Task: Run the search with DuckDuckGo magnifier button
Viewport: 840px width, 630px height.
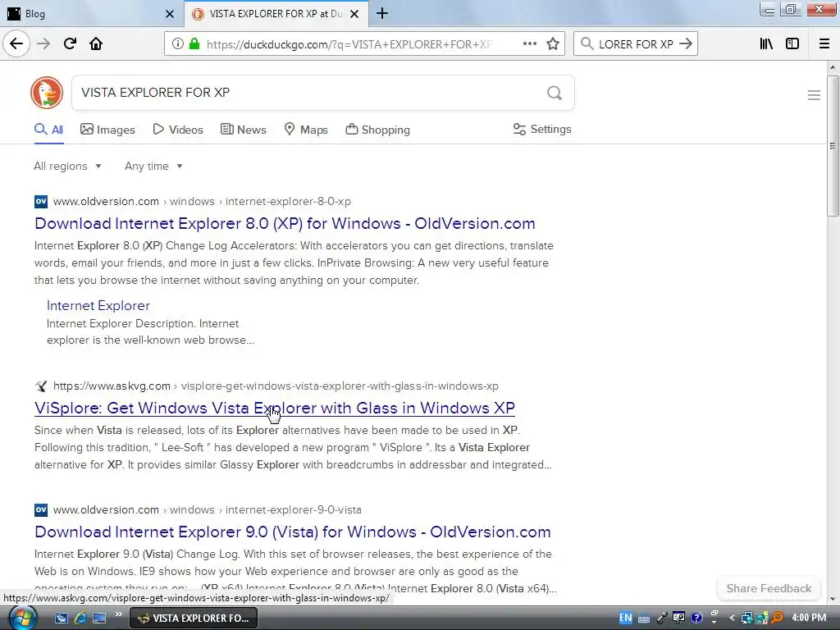Action: (x=555, y=94)
